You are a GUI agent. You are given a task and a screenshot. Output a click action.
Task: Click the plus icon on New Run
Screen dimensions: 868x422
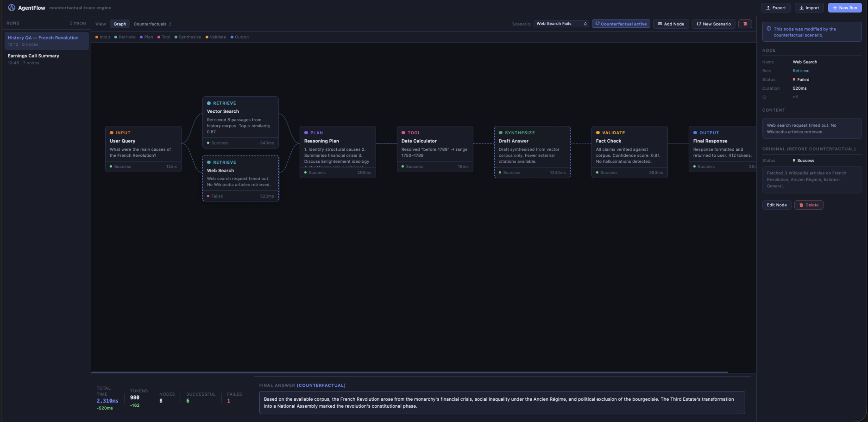[x=835, y=7]
